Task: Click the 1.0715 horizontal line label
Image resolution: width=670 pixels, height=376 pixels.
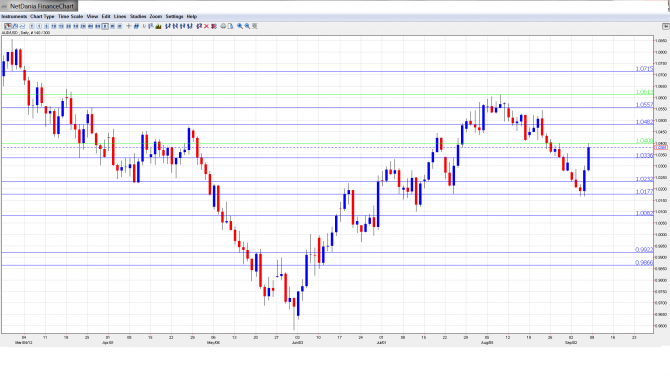Action: (644, 69)
